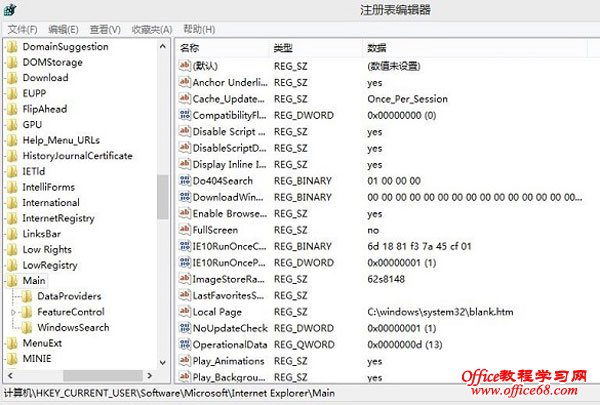Select the MINIE tree item
This screenshot has height=405, width=600.
tap(37, 359)
